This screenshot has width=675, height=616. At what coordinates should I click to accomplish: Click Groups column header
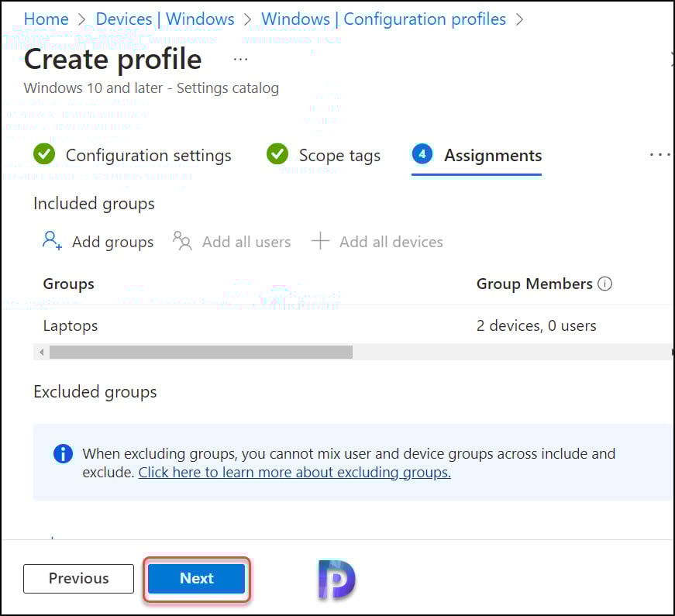point(68,284)
